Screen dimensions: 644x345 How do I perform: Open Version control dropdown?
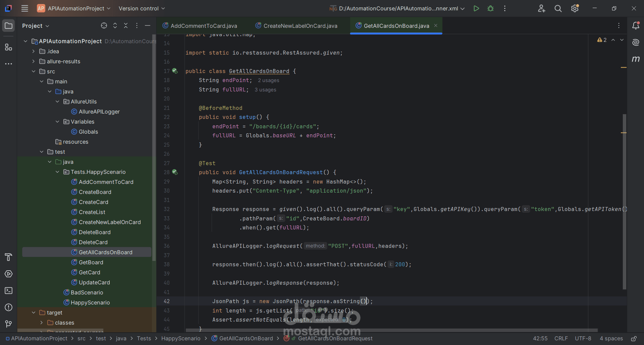tap(142, 8)
